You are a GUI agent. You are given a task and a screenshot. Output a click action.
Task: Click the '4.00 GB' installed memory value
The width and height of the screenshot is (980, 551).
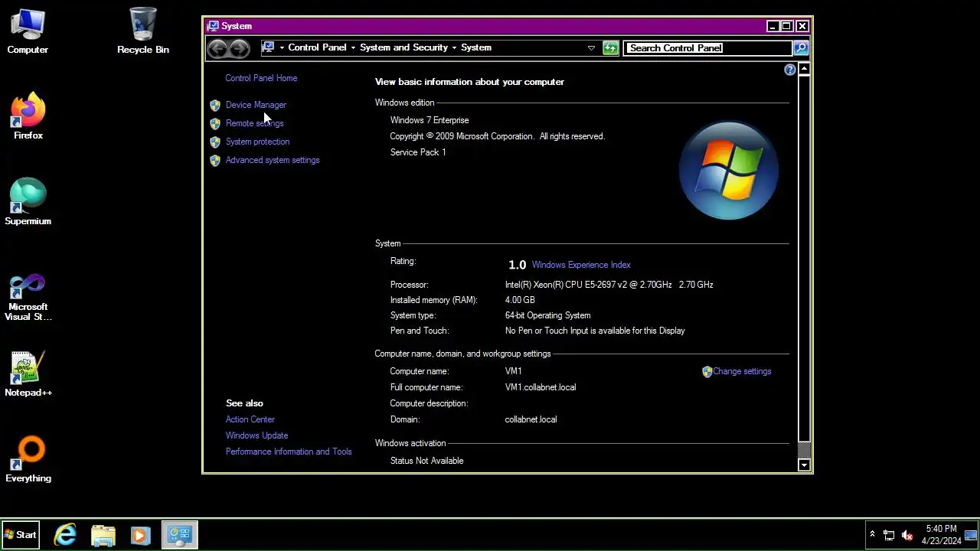tap(520, 300)
